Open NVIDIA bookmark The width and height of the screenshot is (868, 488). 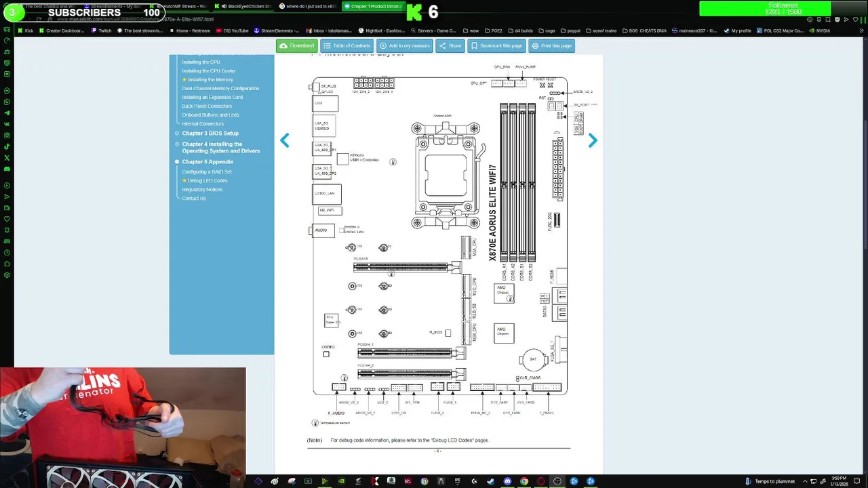819,30
